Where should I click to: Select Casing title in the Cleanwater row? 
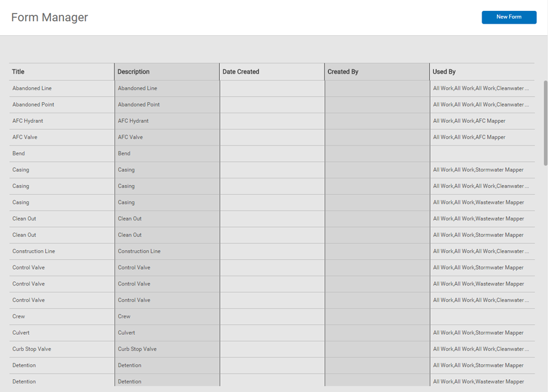click(x=21, y=186)
